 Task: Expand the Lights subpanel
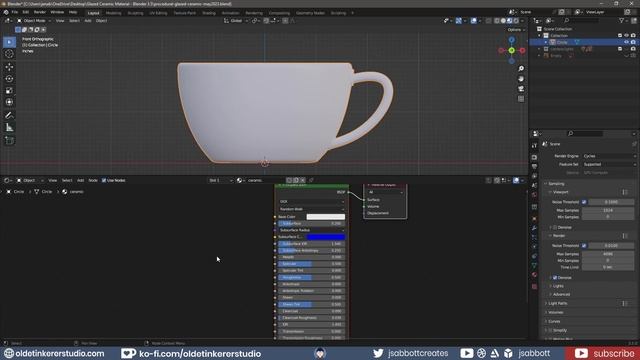tap(558, 286)
